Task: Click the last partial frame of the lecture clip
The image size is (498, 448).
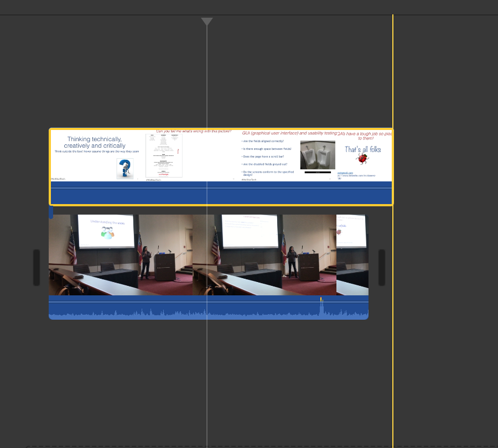Action: point(352,255)
